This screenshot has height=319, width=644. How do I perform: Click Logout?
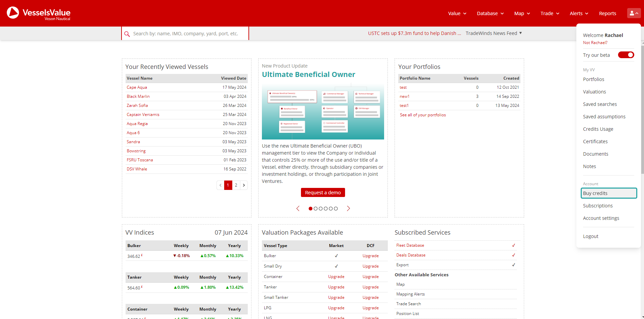pyautogui.click(x=590, y=236)
